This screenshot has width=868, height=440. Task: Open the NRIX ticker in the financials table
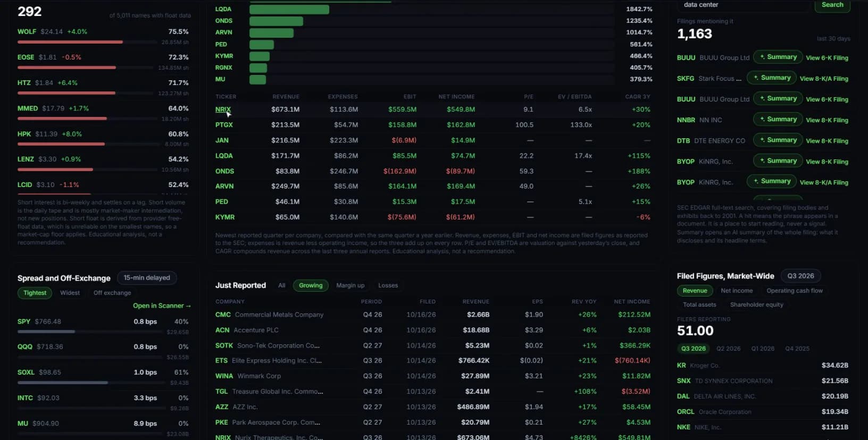coord(223,109)
